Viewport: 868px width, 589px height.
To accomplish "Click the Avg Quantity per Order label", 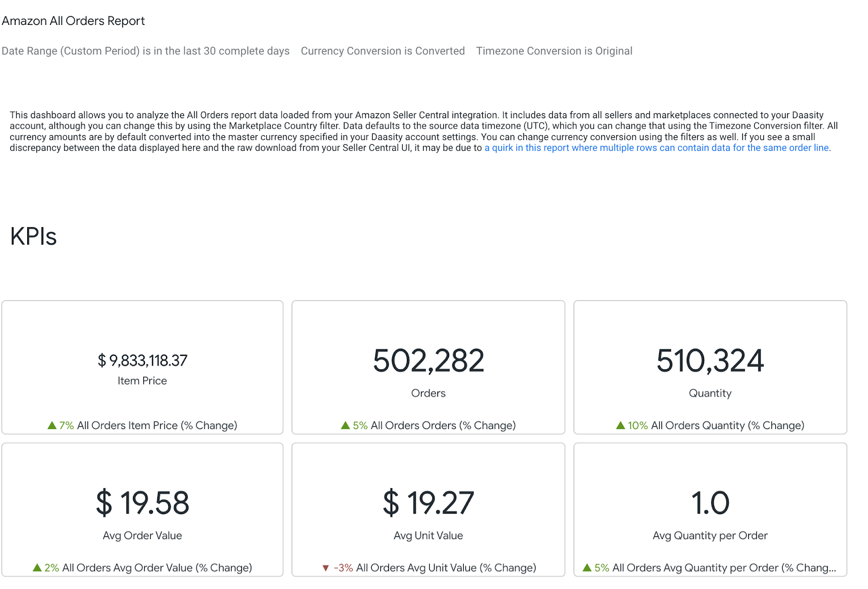I will pyautogui.click(x=710, y=535).
